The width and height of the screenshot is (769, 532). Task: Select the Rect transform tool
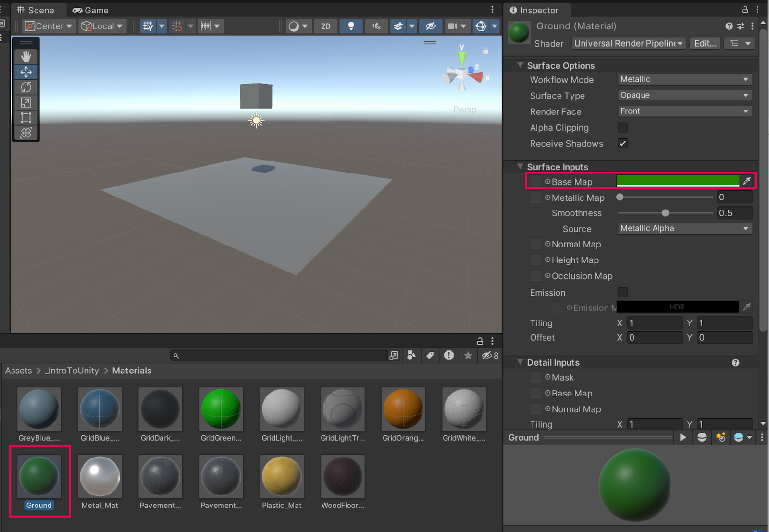(26, 118)
